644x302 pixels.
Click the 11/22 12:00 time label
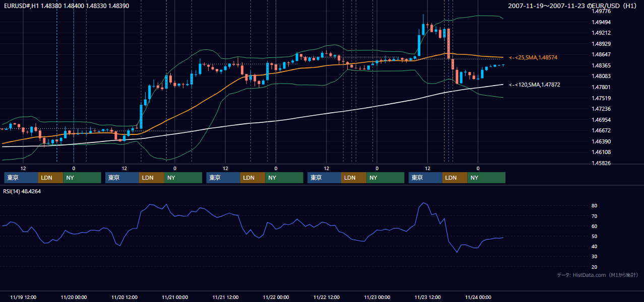point(327,297)
